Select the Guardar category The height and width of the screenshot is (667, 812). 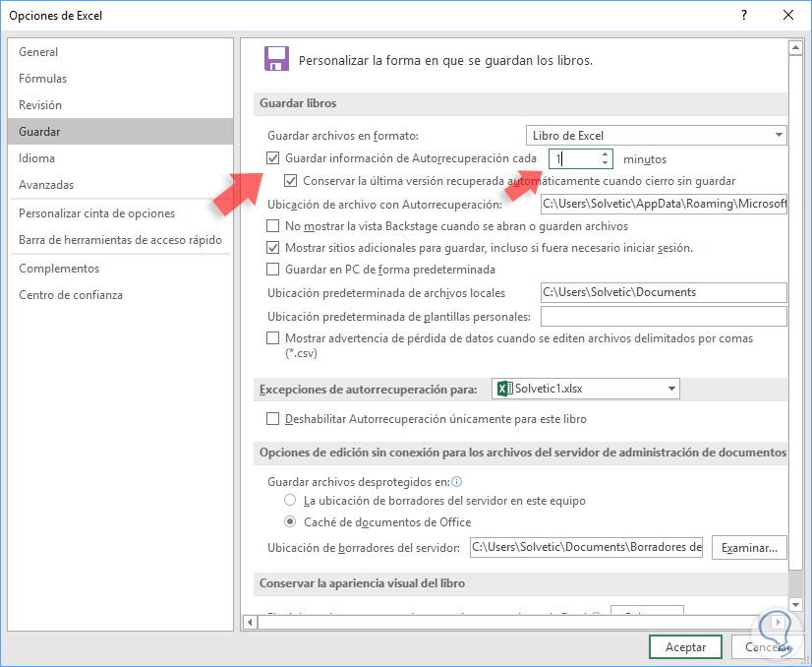(121, 131)
